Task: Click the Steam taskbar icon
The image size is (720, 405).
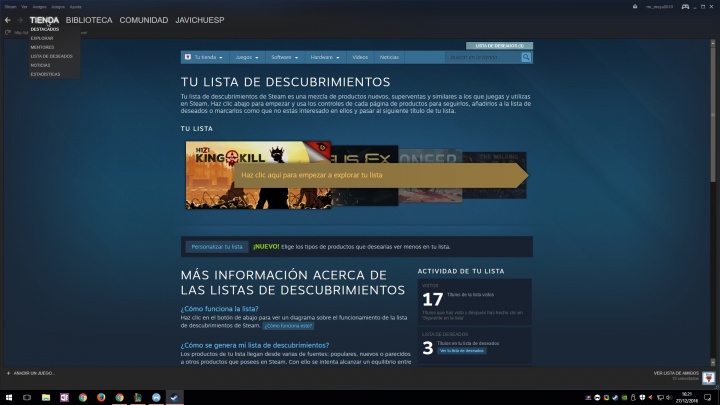Action: coord(174,398)
